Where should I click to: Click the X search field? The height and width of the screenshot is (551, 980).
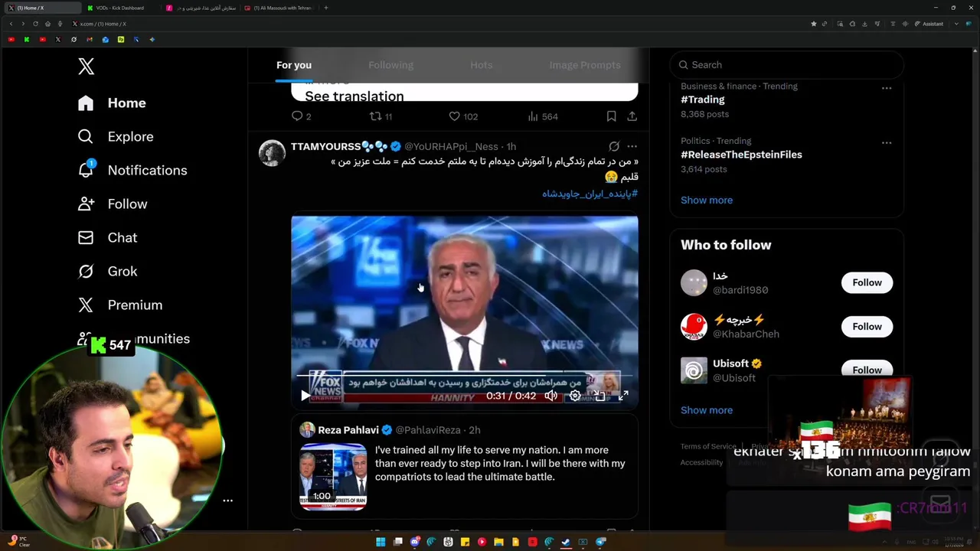(786, 65)
